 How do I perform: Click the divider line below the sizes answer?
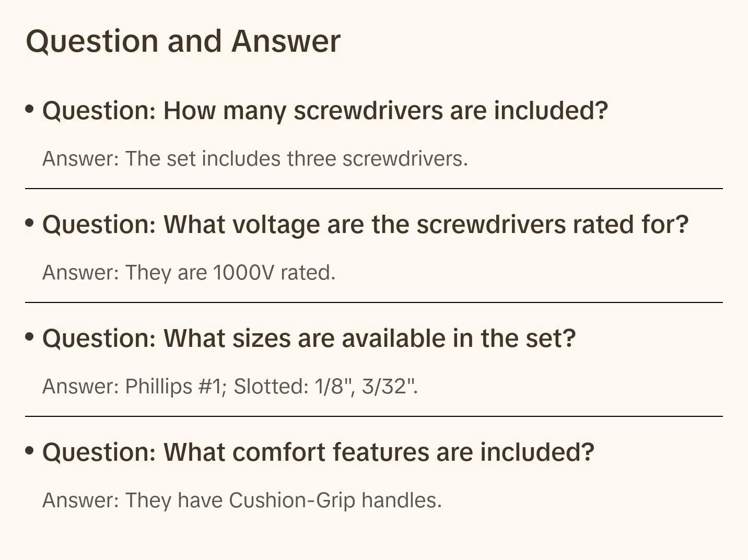374,416
